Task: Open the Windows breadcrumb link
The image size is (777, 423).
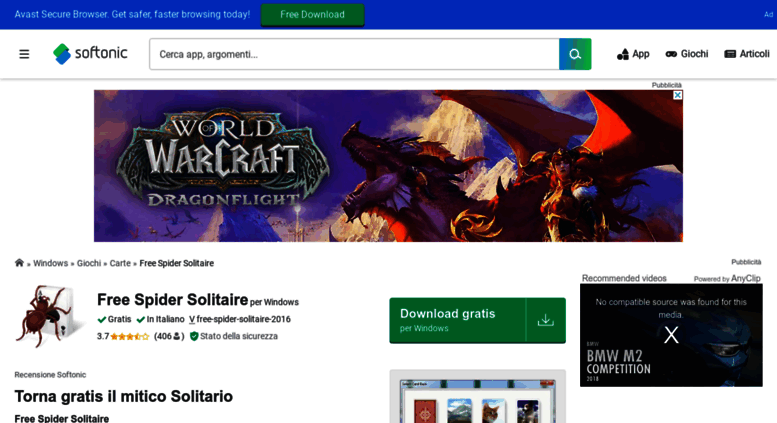Action: tap(51, 263)
